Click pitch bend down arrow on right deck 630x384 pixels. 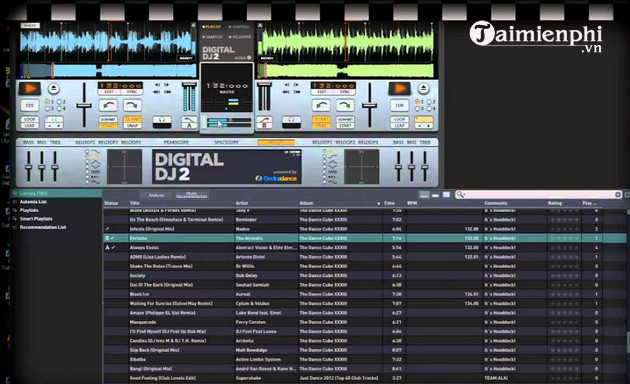pyautogui.click(x=321, y=106)
